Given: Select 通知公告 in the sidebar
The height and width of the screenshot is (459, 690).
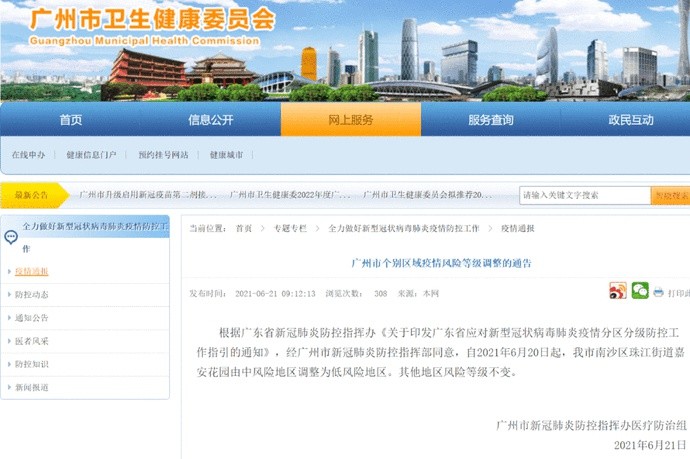Looking at the screenshot, I should coord(31,318).
